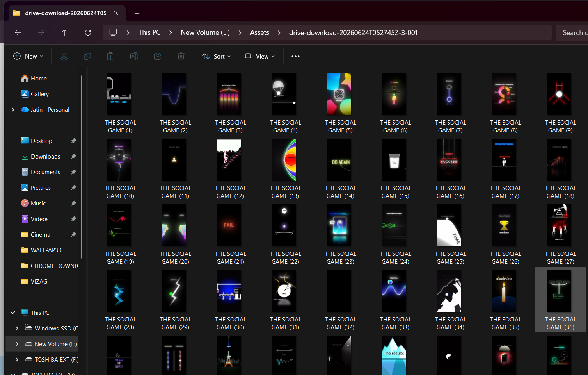Add a new tab with plus button

pyautogui.click(x=137, y=13)
